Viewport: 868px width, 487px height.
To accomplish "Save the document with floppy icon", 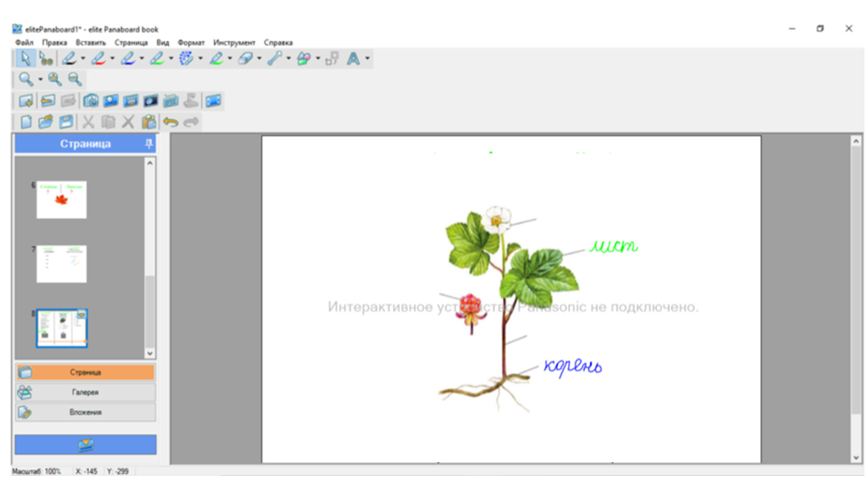I will click(67, 122).
